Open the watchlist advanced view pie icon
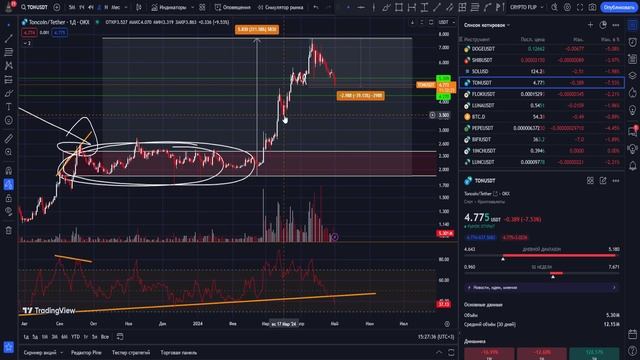The width and height of the screenshot is (640, 360). [x=603, y=25]
